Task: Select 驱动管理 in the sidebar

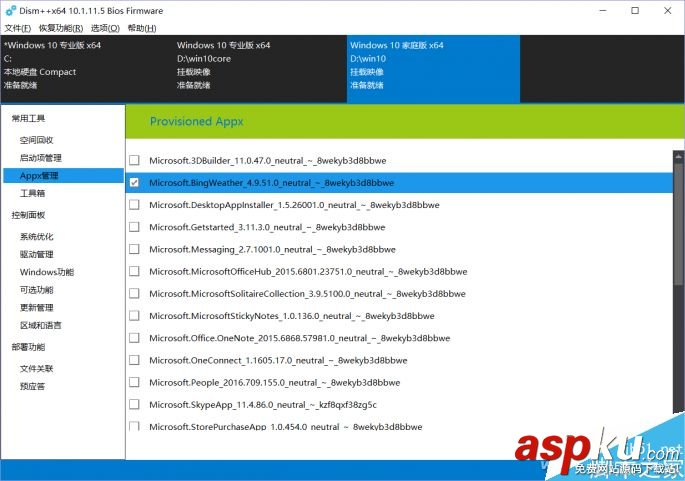Action: tap(37, 255)
